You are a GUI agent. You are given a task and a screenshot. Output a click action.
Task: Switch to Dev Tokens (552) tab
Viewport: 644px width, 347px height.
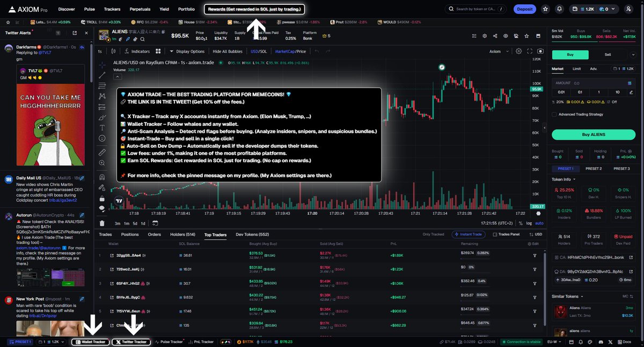(x=252, y=234)
